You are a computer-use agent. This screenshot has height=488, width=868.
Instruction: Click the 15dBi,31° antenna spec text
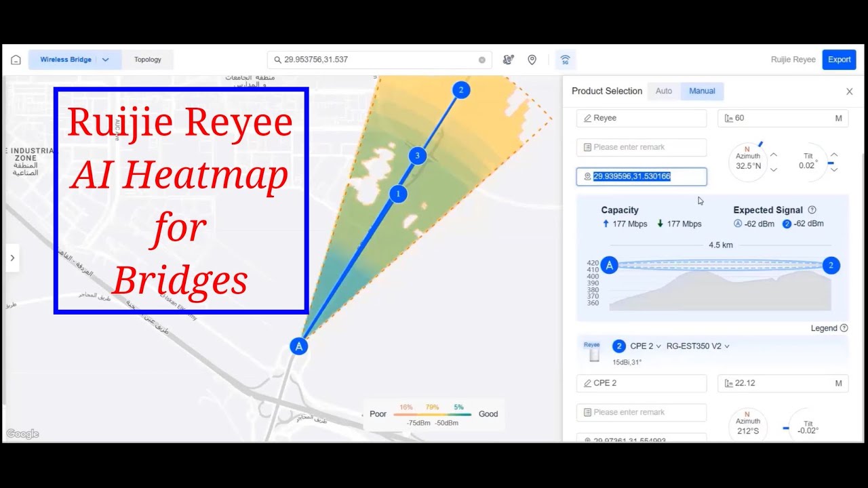click(x=627, y=363)
